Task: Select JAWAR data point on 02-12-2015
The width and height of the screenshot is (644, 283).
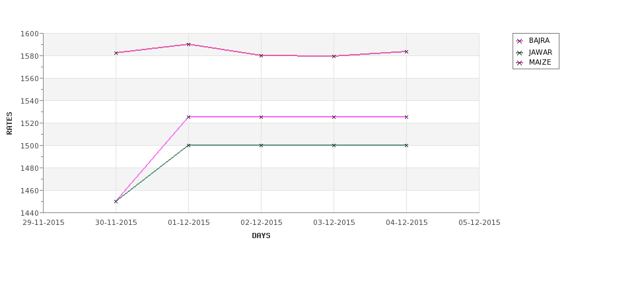Action: click(x=261, y=145)
